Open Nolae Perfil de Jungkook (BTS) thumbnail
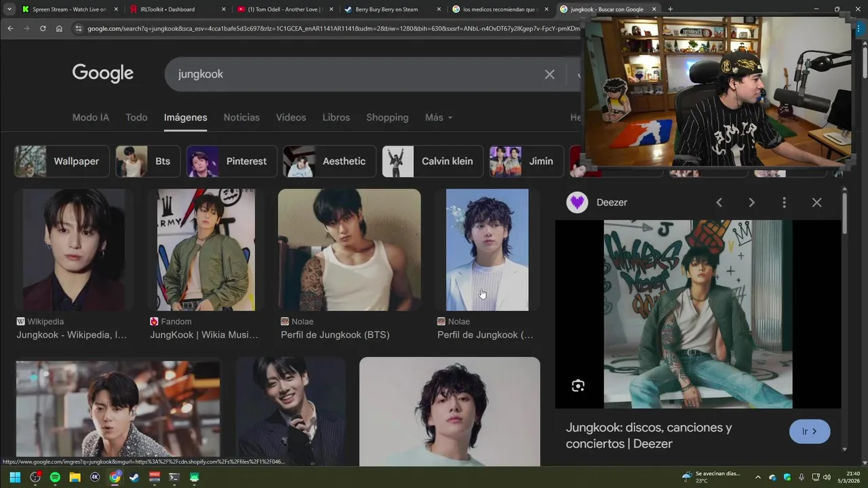 pos(349,250)
